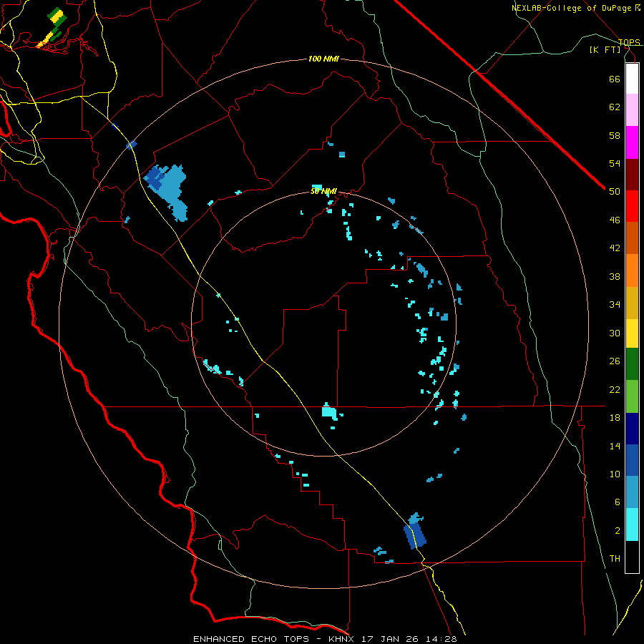644x644 pixels.
Task: Click the light green legend swatch
Action: [x=632, y=396]
